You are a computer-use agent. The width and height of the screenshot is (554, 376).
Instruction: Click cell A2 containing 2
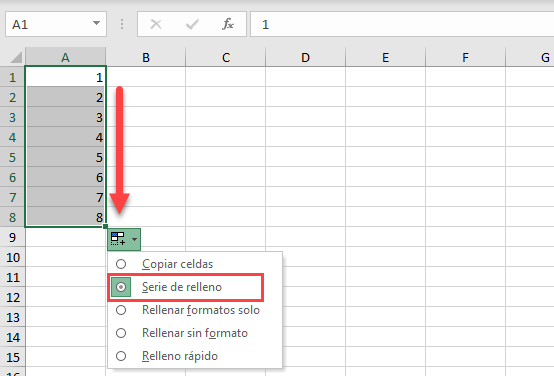[x=65, y=97]
